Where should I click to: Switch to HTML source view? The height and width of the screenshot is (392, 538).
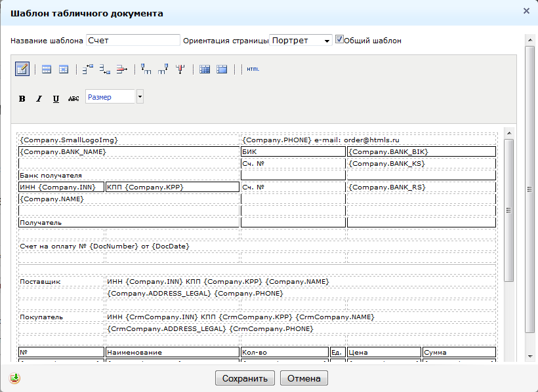pos(253,69)
